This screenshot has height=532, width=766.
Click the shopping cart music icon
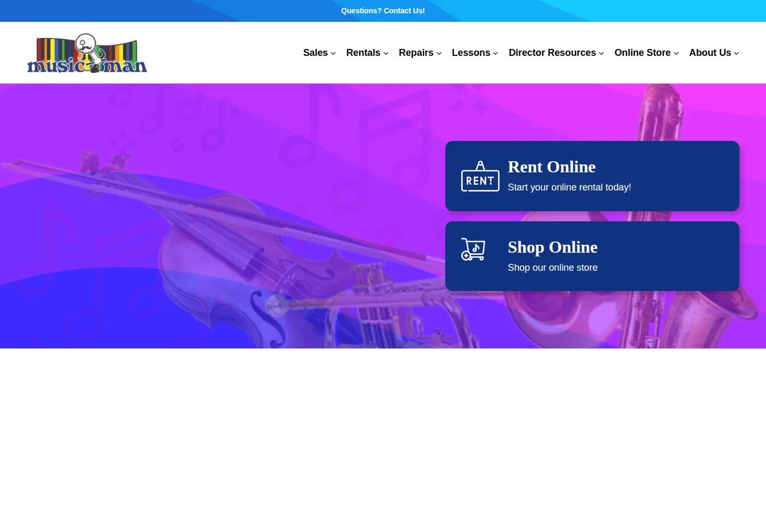pos(473,250)
